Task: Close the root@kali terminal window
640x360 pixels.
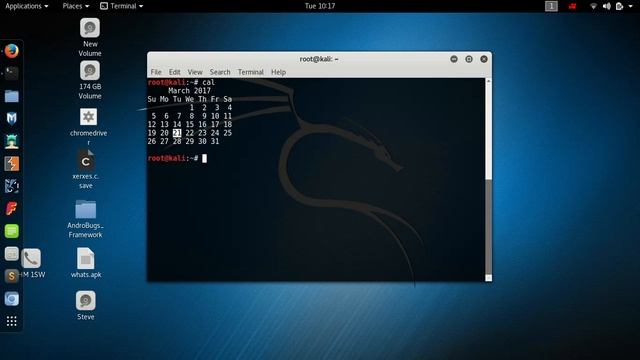Action: click(484, 59)
